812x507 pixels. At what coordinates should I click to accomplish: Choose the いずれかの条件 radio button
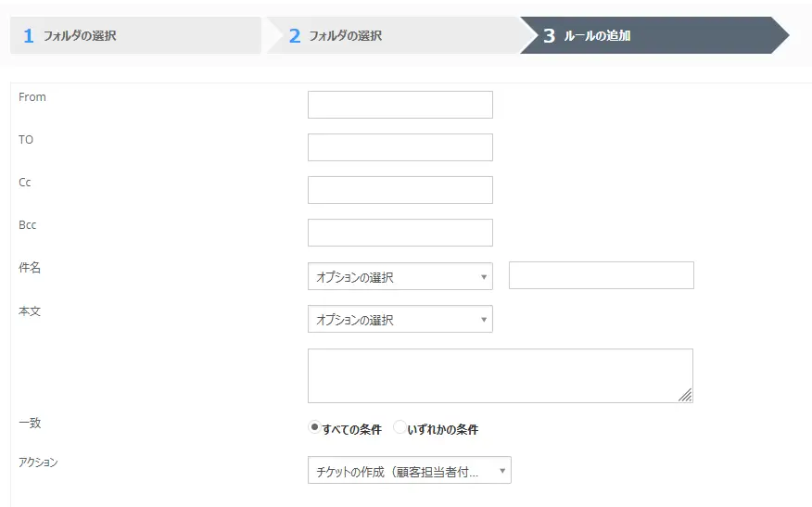pos(400,427)
